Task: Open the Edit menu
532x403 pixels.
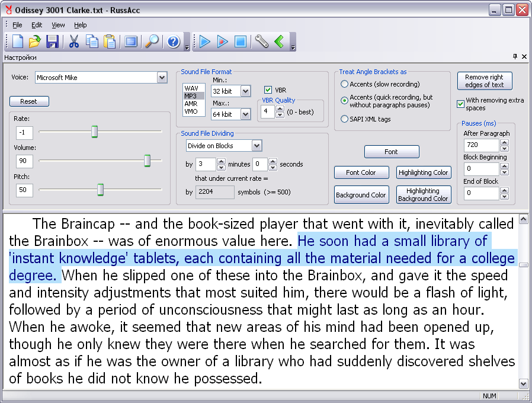Action: 37,25
